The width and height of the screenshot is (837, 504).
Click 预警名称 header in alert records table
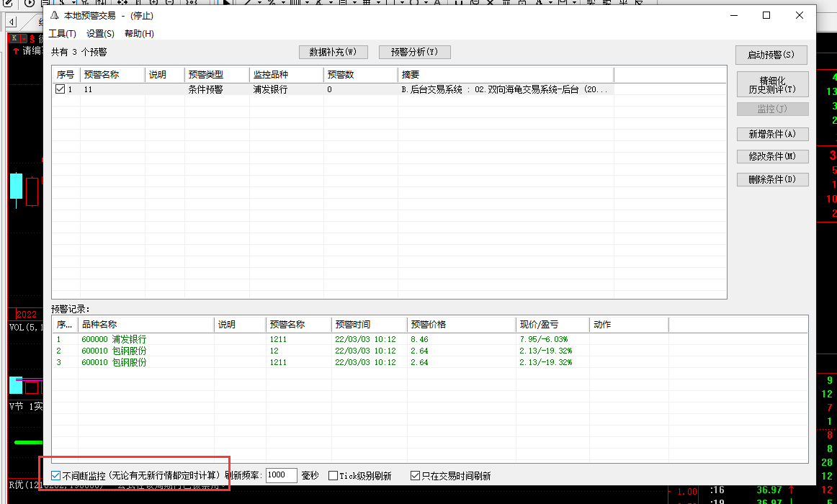point(298,324)
